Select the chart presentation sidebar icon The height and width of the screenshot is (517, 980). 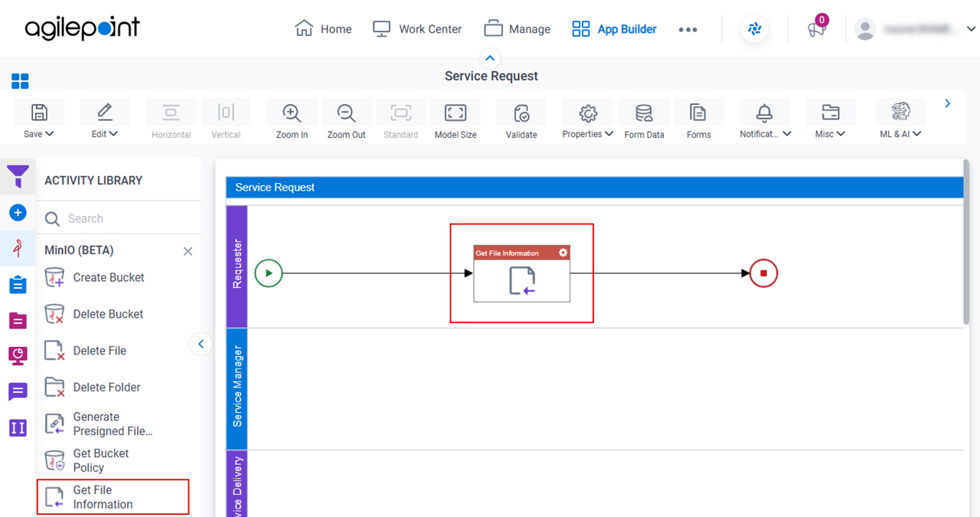[18, 355]
